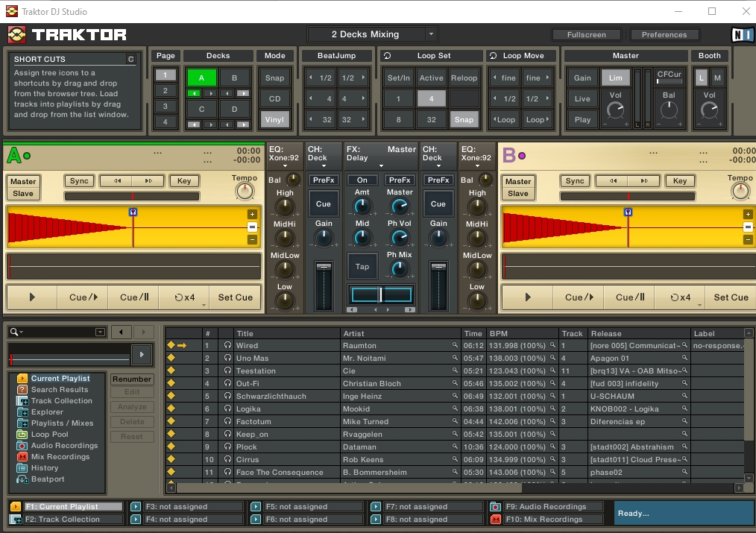The height and width of the screenshot is (533, 756).
Task: Open the 2 Decks Mixing layout dropdown
Action: [x=431, y=34]
